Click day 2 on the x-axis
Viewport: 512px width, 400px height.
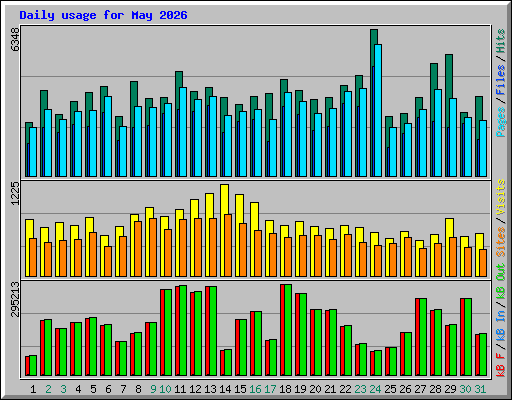click(x=48, y=389)
